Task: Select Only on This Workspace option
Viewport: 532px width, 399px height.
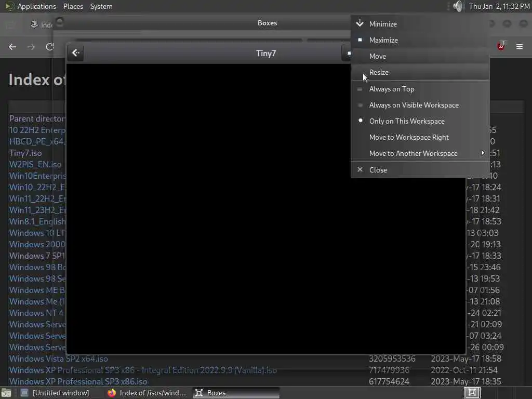Action: pos(420,121)
